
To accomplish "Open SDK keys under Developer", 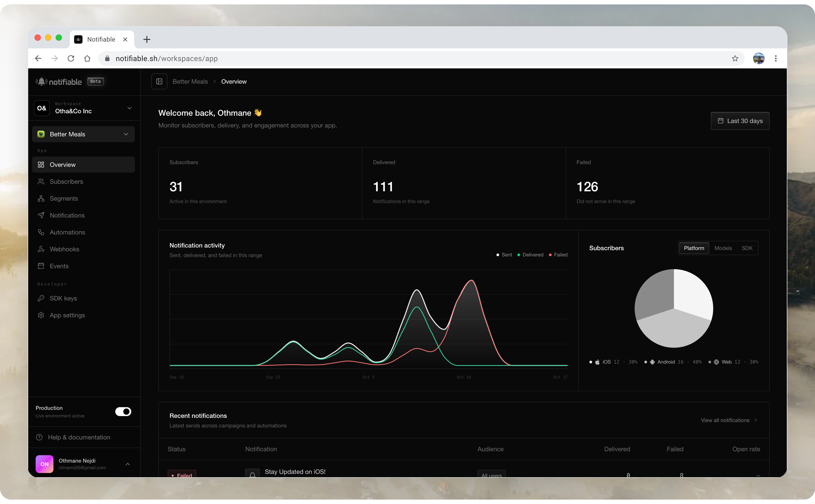I will 83,298.
